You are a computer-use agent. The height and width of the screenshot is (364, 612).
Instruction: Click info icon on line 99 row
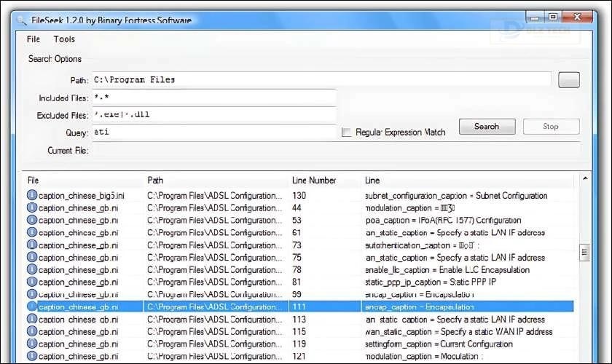[x=31, y=294]
